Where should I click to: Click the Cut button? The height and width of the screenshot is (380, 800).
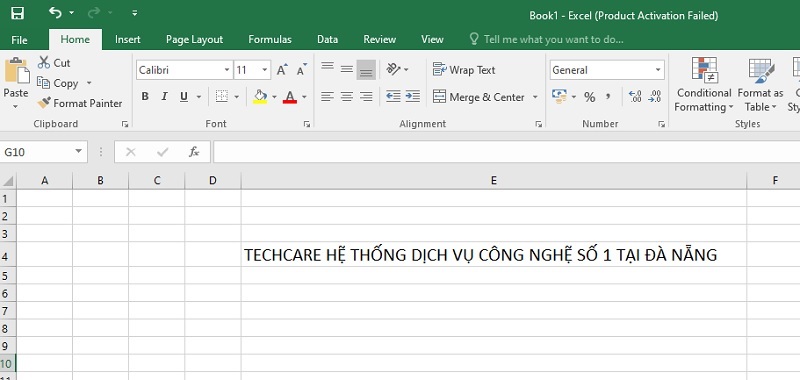click(x=54, y=63)
